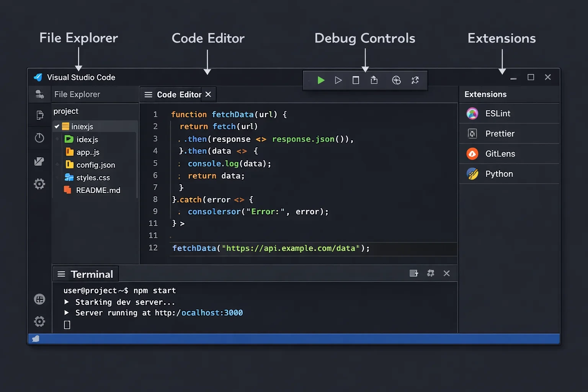Click the ESLint extension icon
This screenshot has height=392, width=588.
click(472, 113)
